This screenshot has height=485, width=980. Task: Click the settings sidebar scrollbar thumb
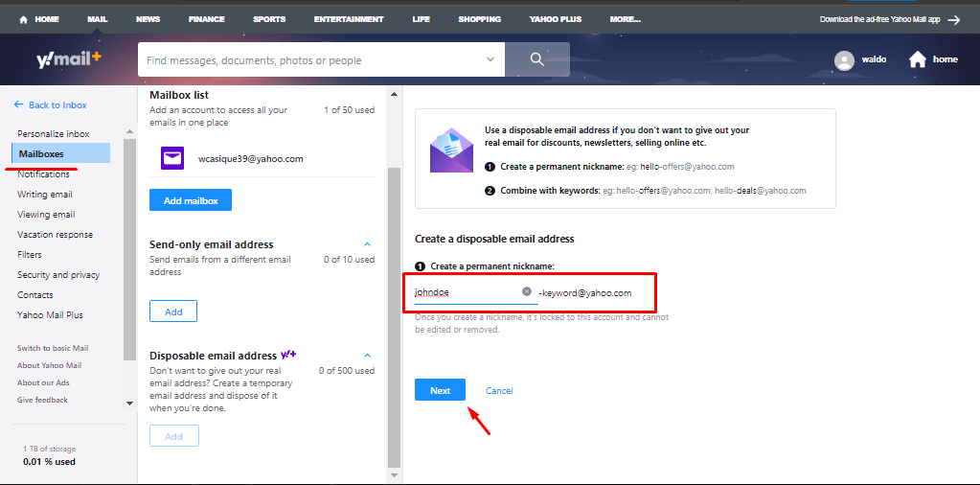(130, 250)
